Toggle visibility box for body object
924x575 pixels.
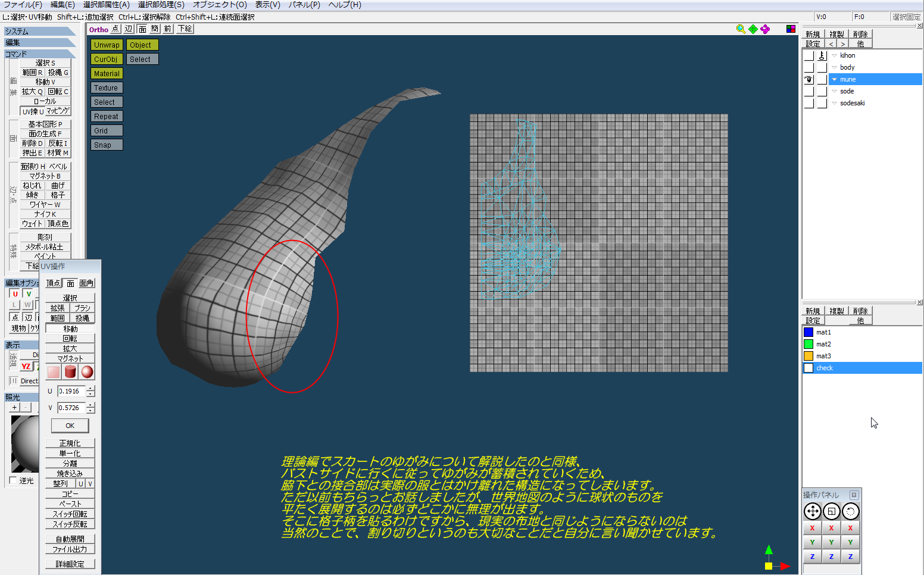click(x=808, y=67)
